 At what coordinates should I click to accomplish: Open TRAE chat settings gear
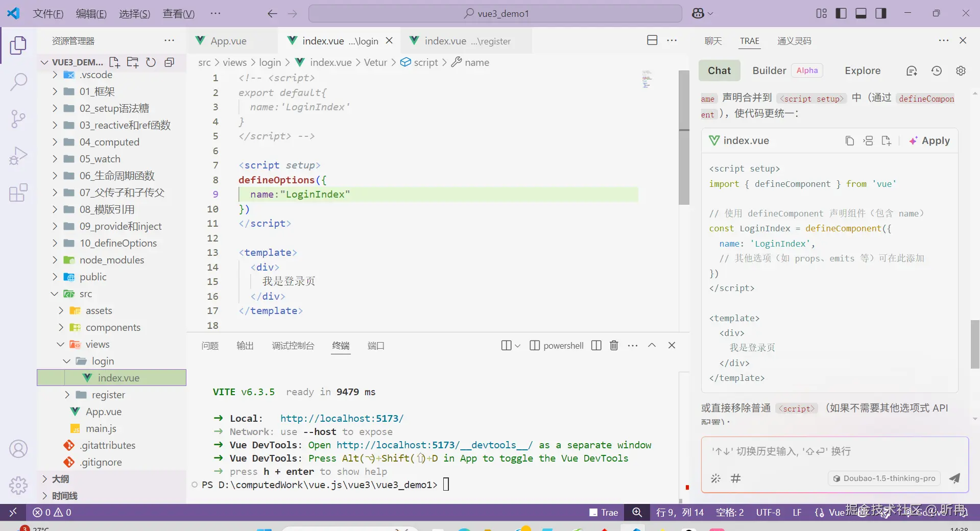point(961,71)
